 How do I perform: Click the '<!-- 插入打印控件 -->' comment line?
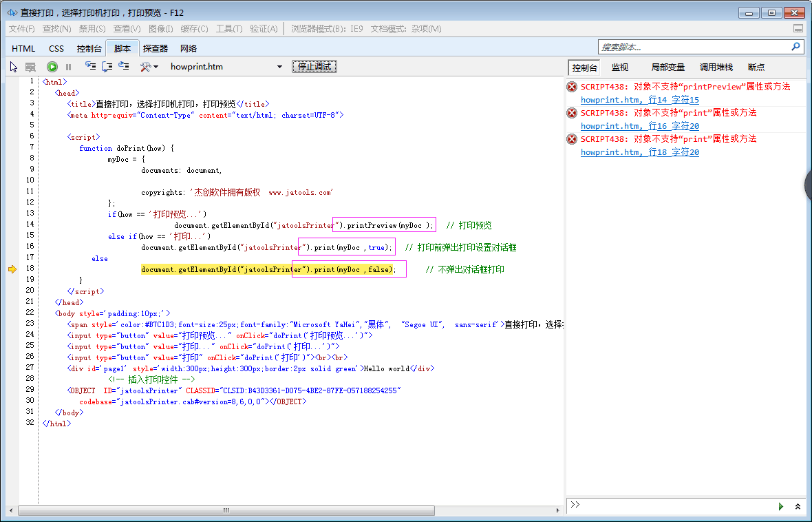pos(151,379)
